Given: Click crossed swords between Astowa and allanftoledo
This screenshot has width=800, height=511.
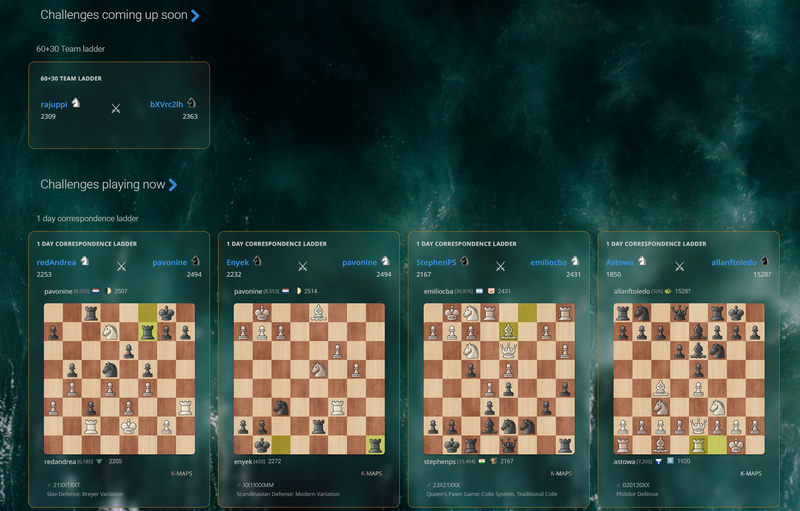Looking at the screenshot, I should tap(680, 266).
